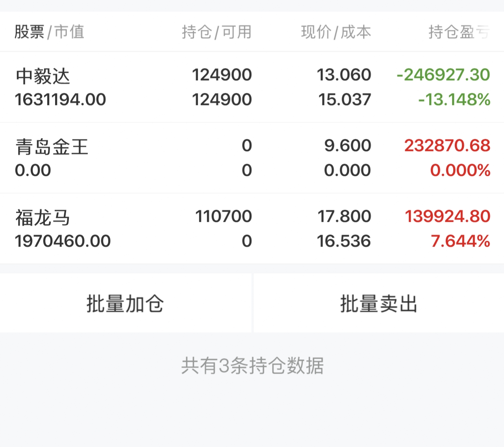The height and width of the screenshot is (447, 504).
Task: Select loss amount -246927.30
Action: pos(443,75)
